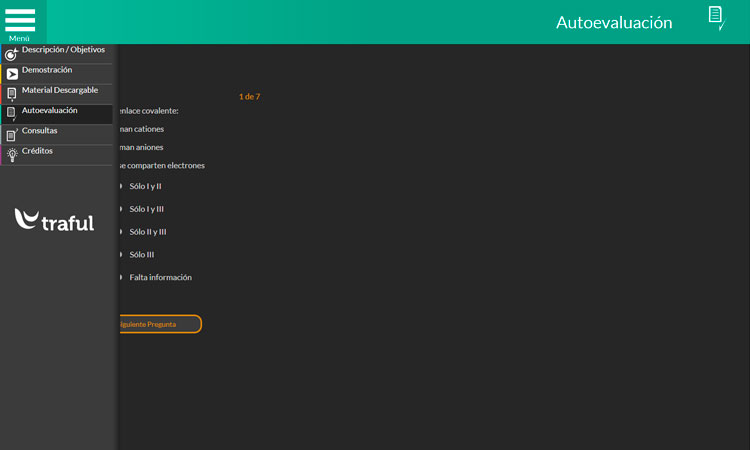Click the Traful logo in the sidebar
Image resolution: width=750 pixels, height=450 pixels.
(x=55, y=220)
